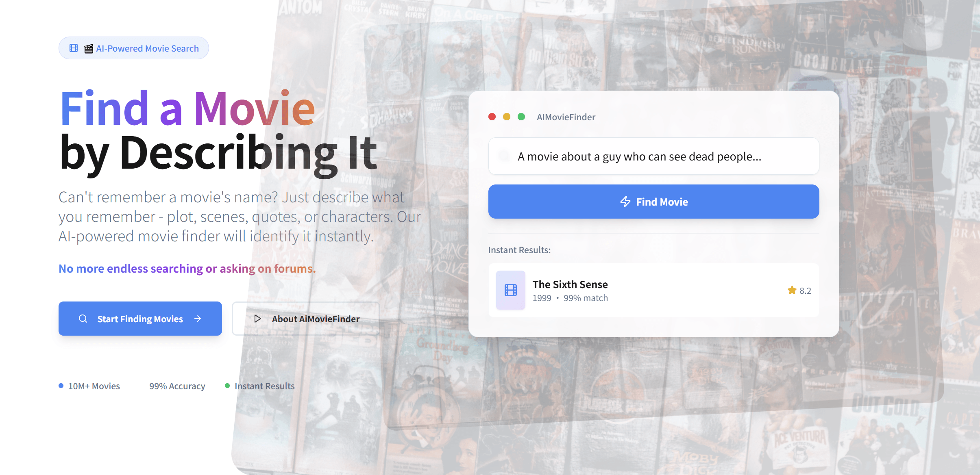Click the '1999 • 99% match' text

(570, 298)
